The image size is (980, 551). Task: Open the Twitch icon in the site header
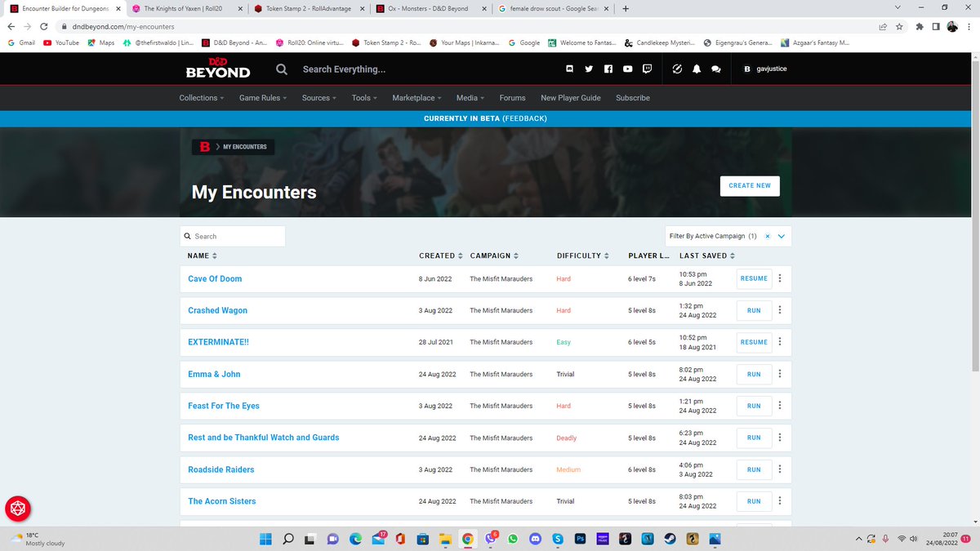pos(647,69)
